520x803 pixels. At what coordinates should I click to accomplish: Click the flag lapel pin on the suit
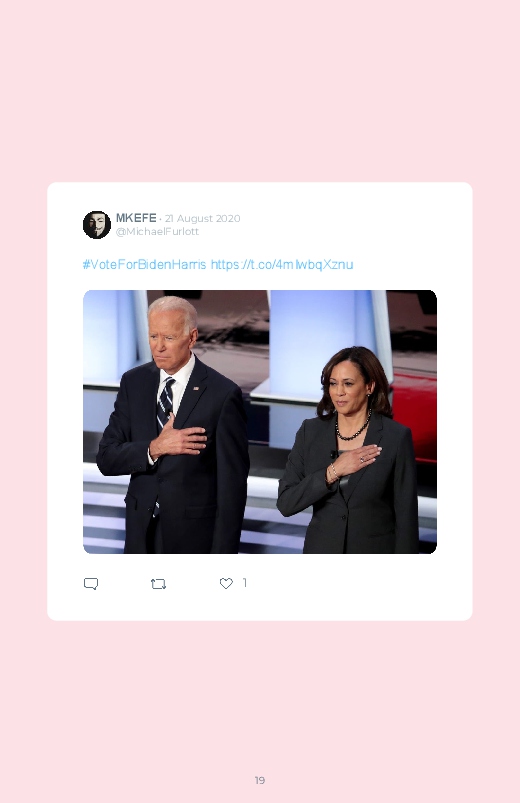coord(196,389)
